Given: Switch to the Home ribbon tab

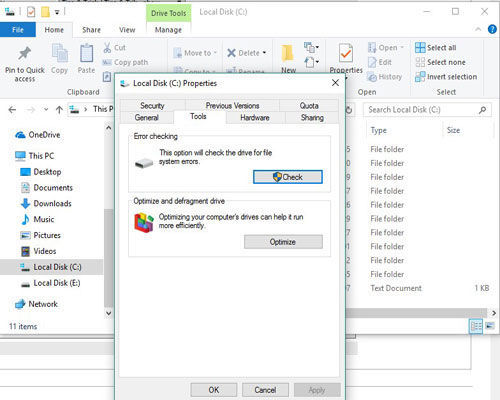Looking at the screenshot, I should [54, 30].
